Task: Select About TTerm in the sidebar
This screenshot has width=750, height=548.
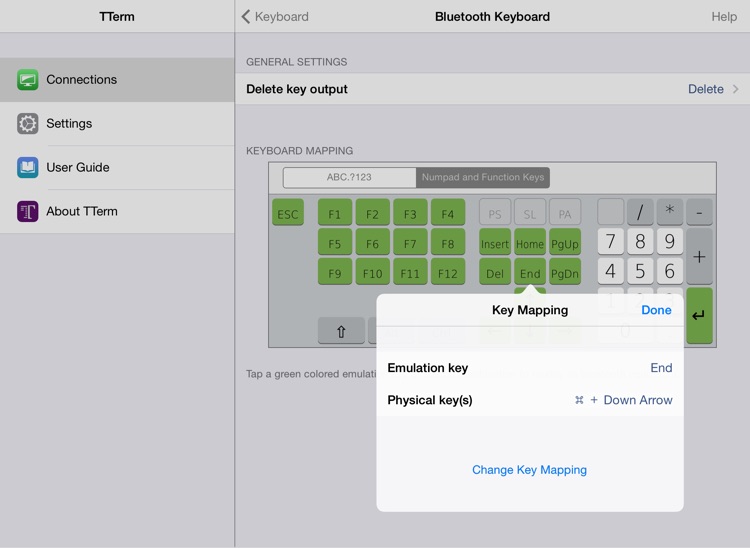Action: [117, 211]
